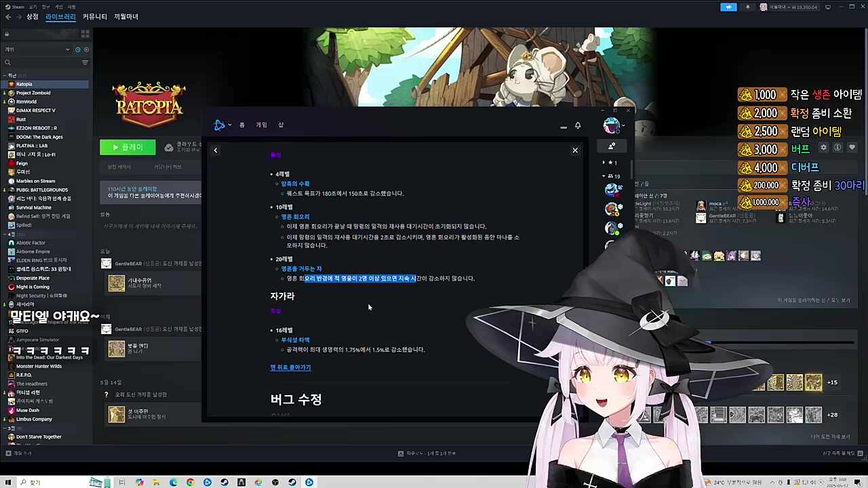
Task: Open the Windows Start menu
Action: [x=9, y=483]
